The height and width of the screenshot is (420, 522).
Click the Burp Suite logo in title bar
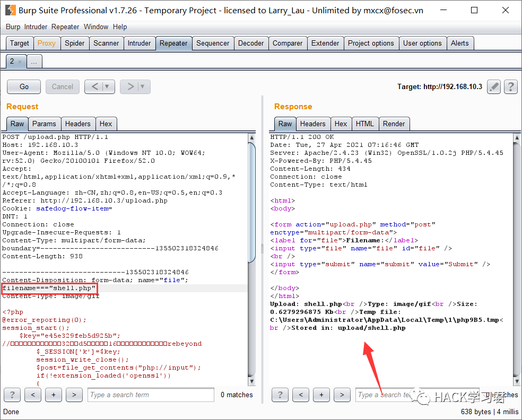pos(10,10)
